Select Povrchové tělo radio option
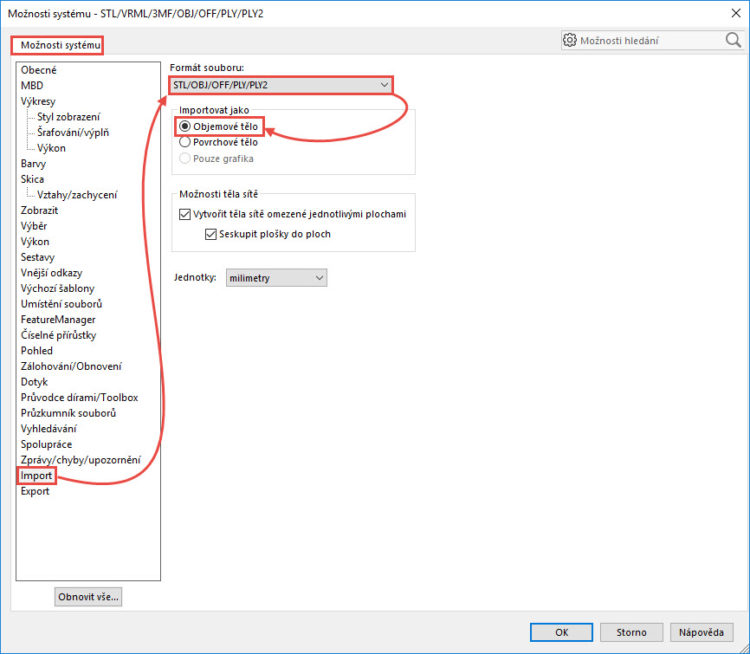750x654 pixels. pyautogui.click(x=184, y=142)
